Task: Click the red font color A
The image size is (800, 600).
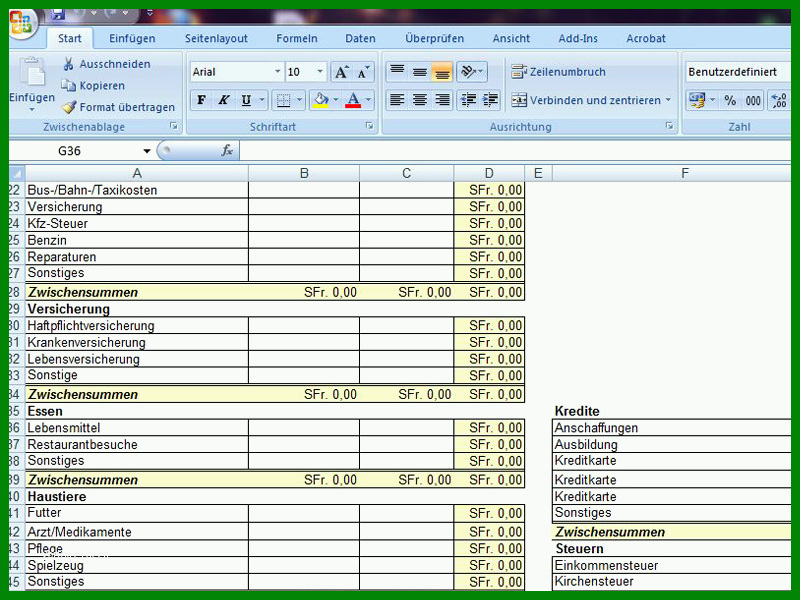Action: (x=353, y=100)
